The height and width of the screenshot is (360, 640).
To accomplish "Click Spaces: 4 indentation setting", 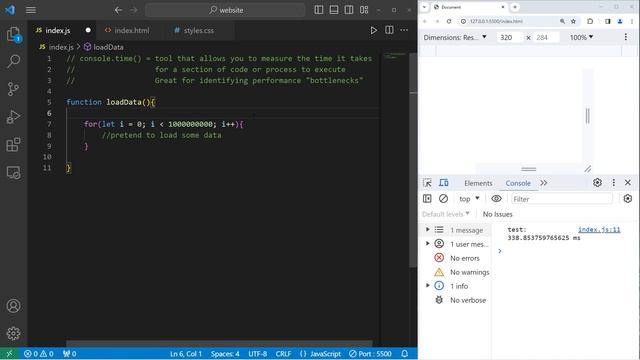I will pyautogui.click(x=225, y=354).
